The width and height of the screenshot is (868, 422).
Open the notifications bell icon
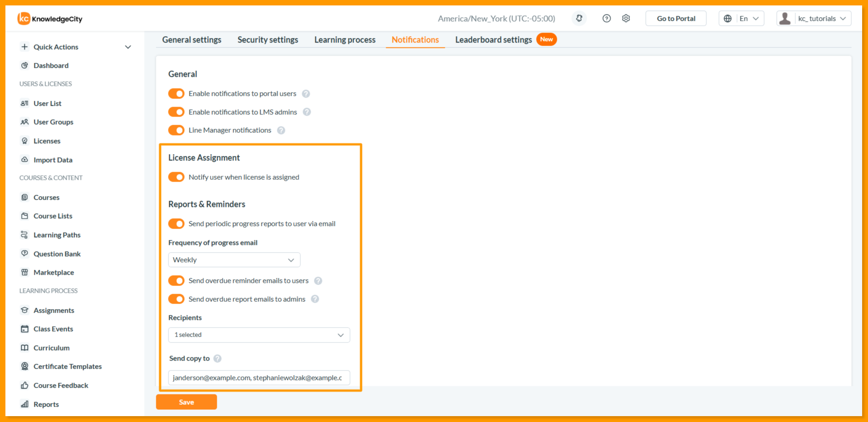pyautogui.click(x=579, y=19)
